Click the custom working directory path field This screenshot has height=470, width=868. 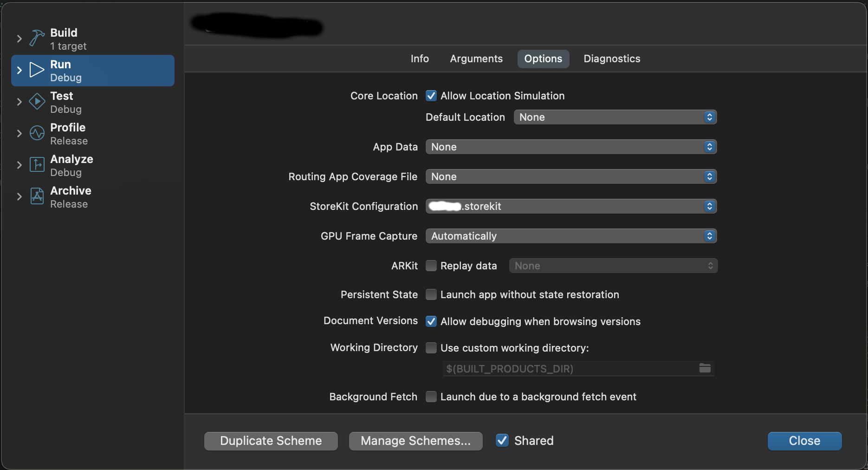pos(569,369)
